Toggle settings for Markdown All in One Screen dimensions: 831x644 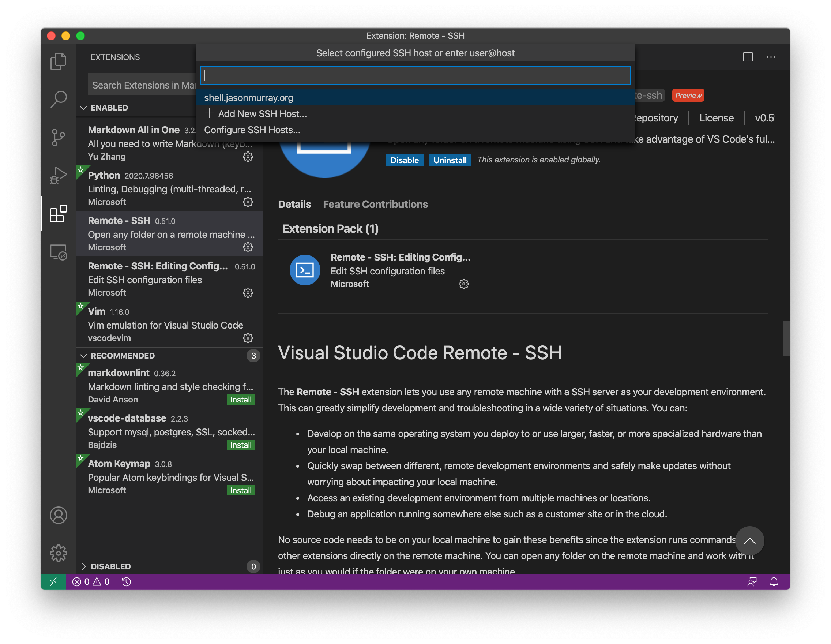[249, 156]
